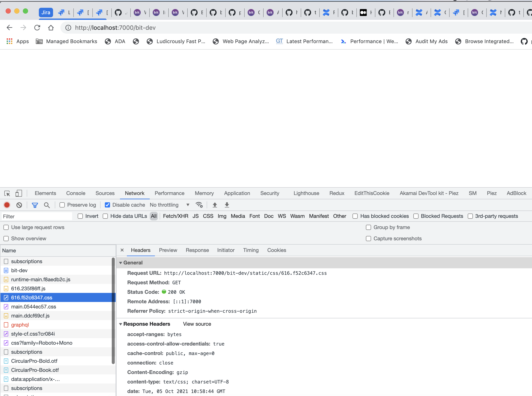The width and height of the screenshot is (532, 396).
Task: Switch to the Console tab
Action: coord(76,193)
